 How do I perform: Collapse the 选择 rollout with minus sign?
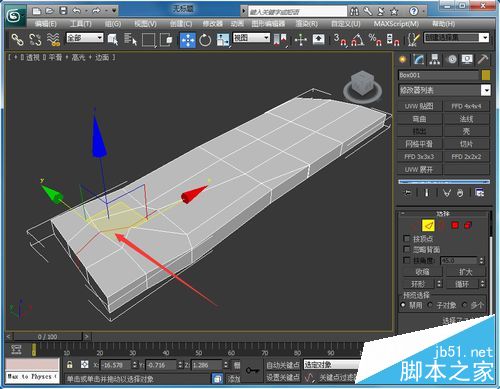[x=403, y=213]
